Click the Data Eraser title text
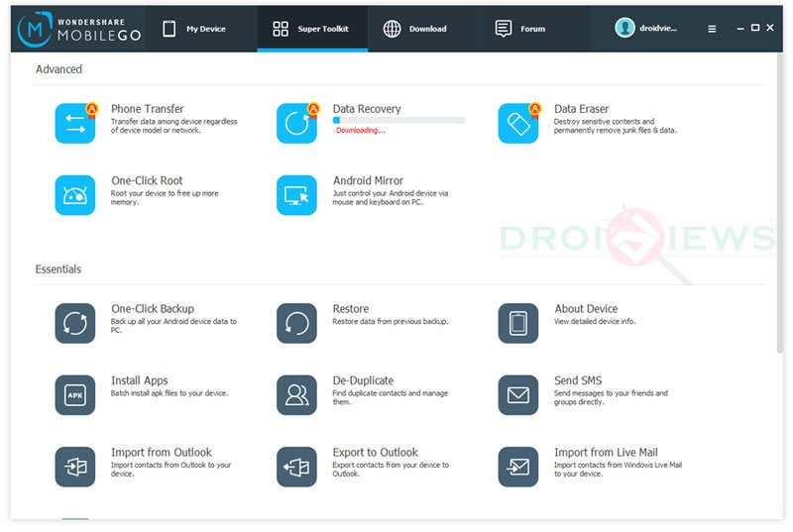This screenshot has height=532, width=793. [x=581, y=109]
